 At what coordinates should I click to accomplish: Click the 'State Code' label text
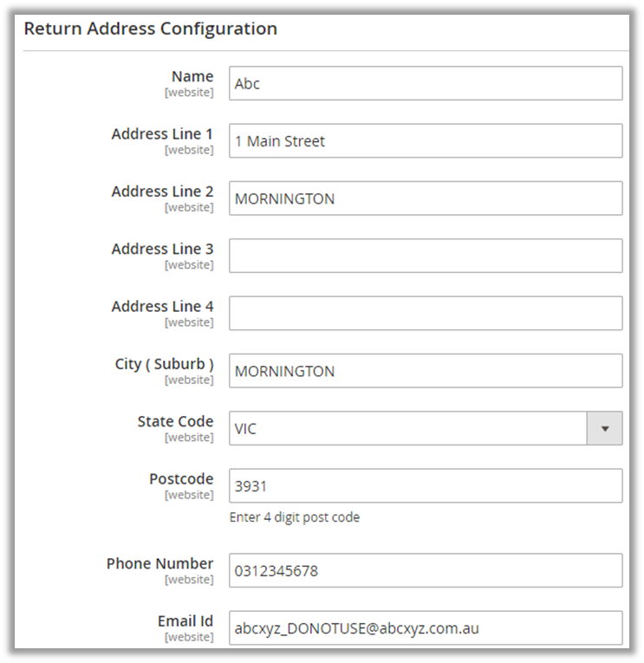[x=175, y=421]
